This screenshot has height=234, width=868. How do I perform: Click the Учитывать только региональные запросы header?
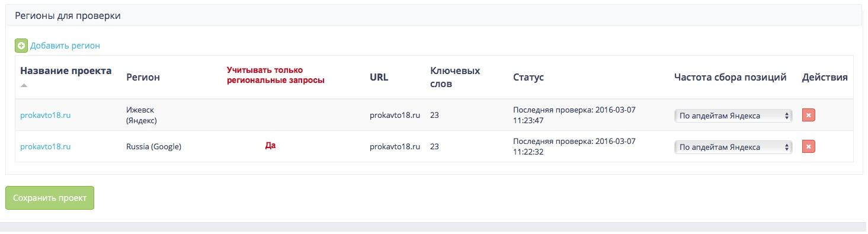[276, 75]
